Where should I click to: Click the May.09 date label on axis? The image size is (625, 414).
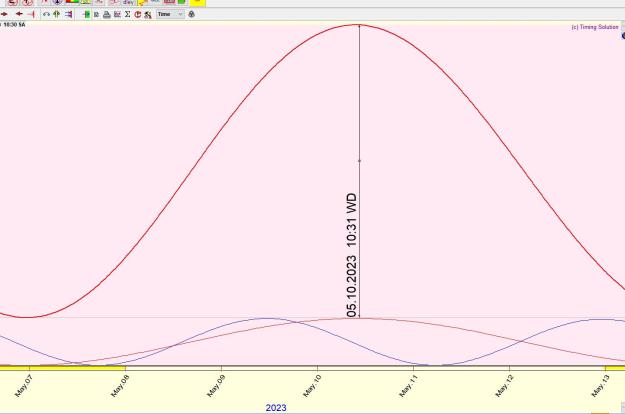216,386
